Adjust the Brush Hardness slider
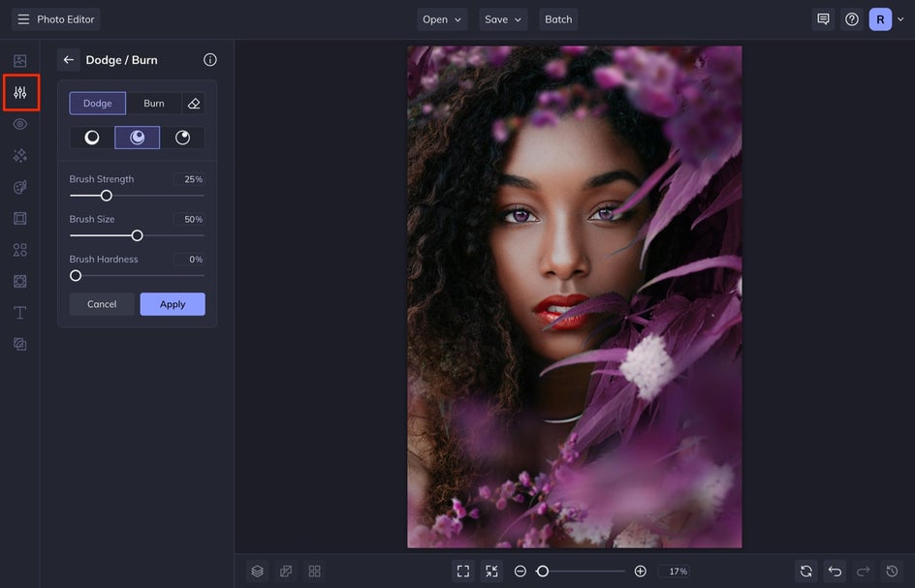 click(137, 275)
